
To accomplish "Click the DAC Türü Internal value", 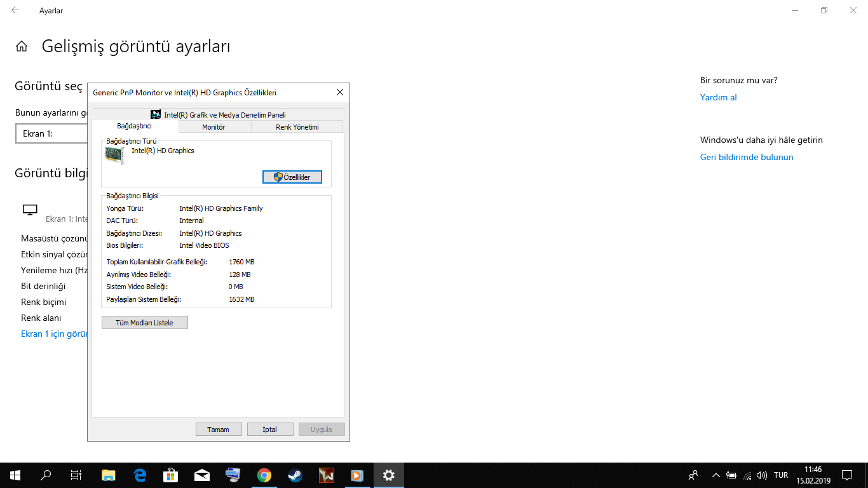I will (x=191, y=220).
